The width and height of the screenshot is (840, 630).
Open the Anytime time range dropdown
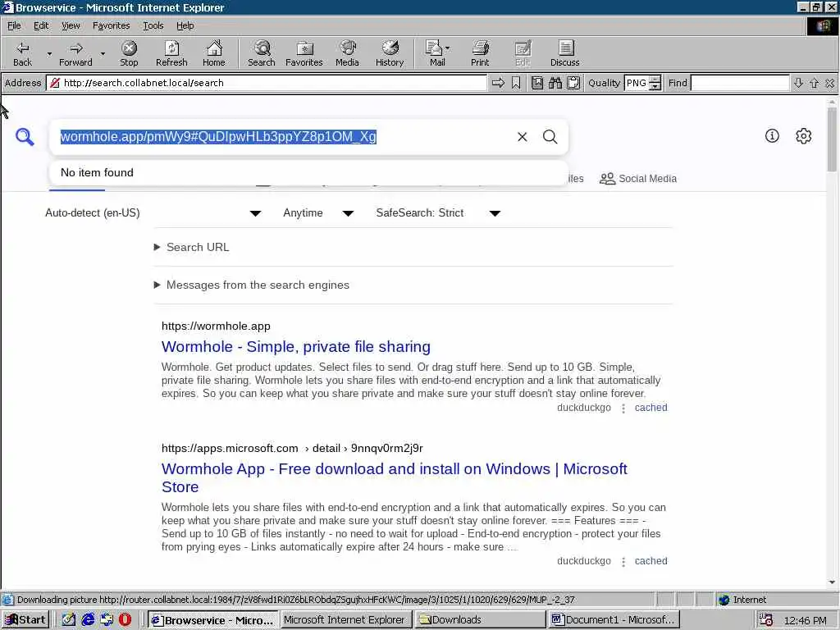point(318,213)
